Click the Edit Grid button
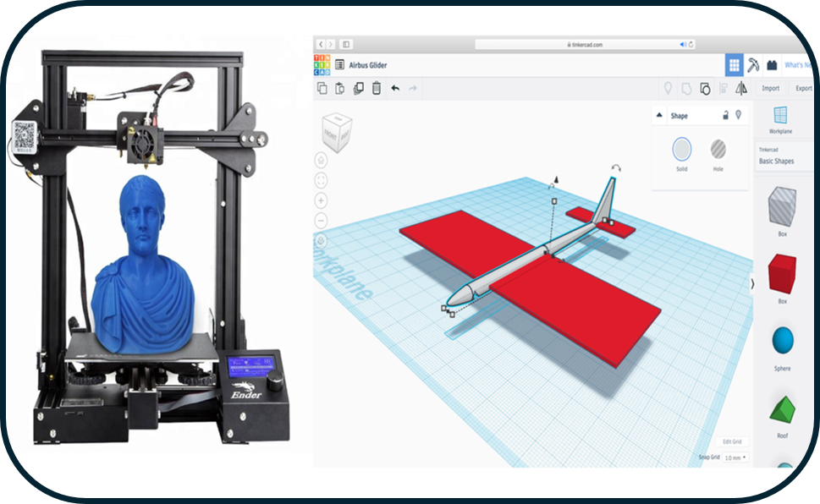 (x=732, y=441)
